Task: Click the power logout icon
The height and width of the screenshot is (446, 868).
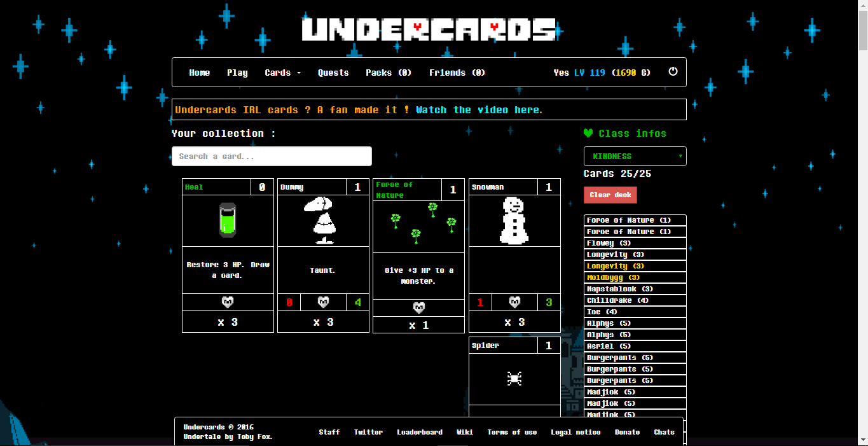Action: (x=673, y=71)
